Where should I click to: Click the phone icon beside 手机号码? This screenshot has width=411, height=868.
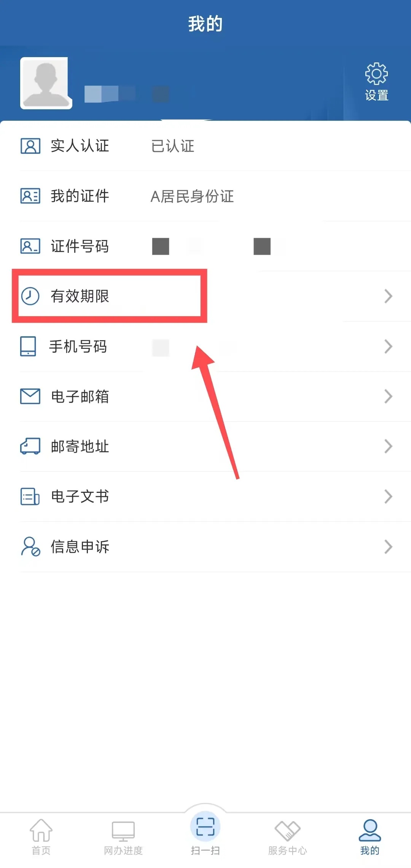point(28,346)
